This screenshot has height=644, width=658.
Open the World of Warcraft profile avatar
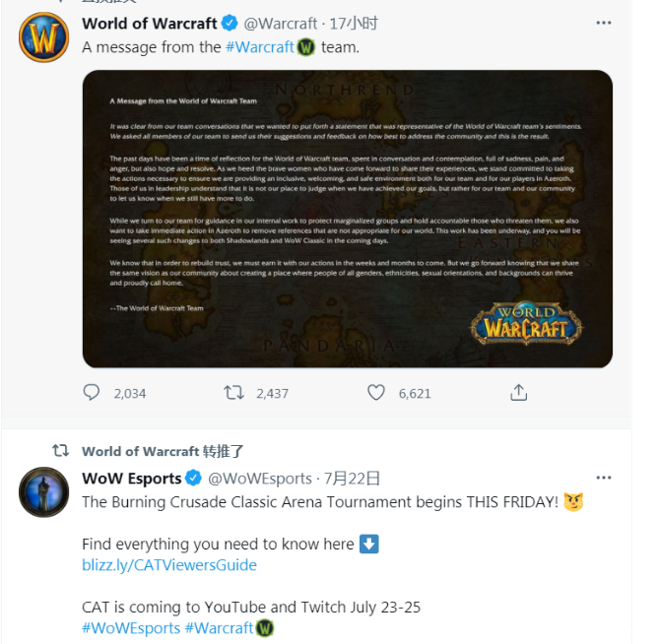(x=43, y=37)
